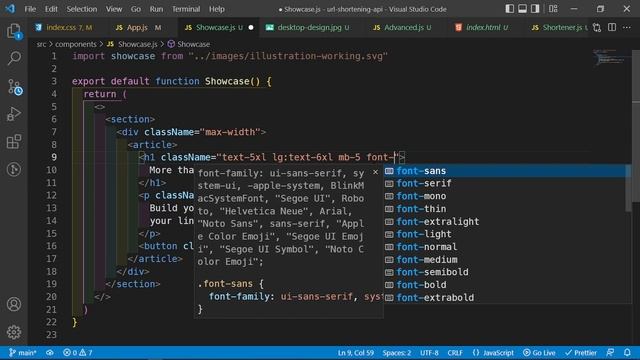Open editor More Actions ellipsis
640x360 pixels.
[x=627, y=27]
